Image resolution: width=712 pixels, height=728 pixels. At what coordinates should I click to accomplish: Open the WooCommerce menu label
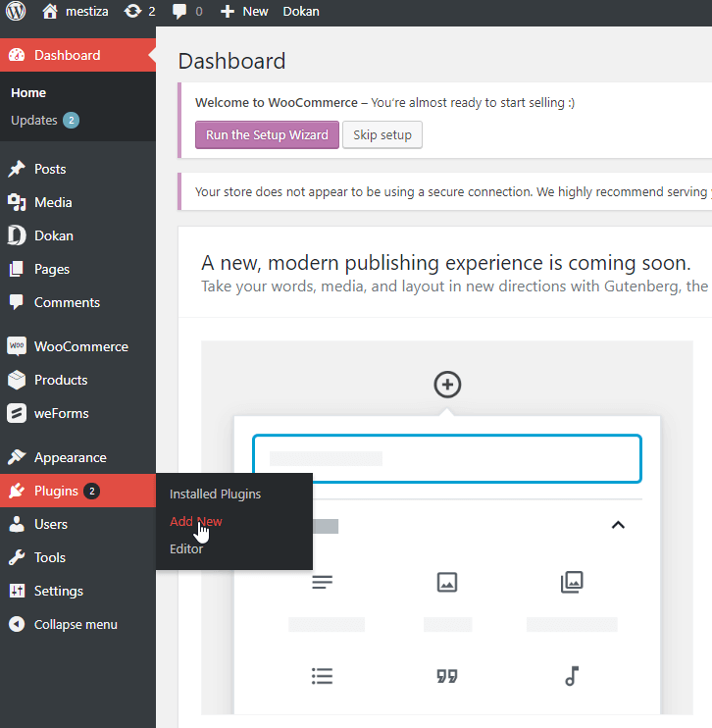coord(81,346)
